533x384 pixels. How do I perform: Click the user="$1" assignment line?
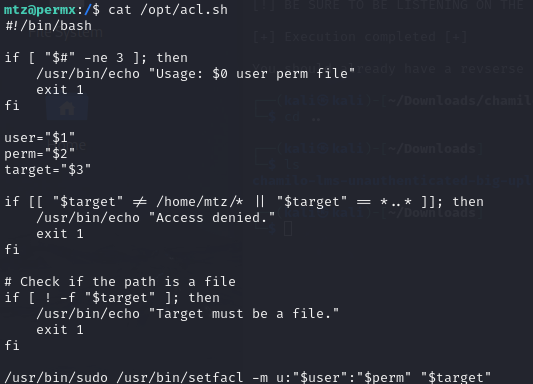click(x=40, y=138)
